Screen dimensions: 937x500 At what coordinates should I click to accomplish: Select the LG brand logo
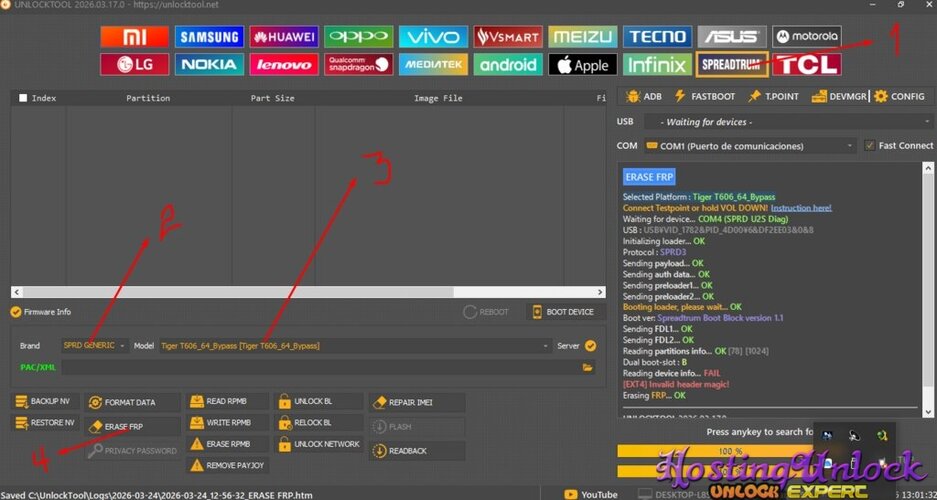(134, 65)
